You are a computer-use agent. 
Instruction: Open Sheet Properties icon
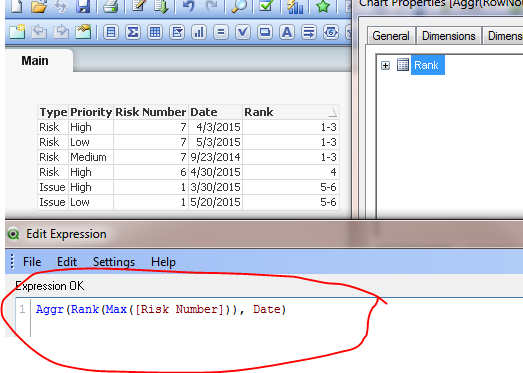(x=83, y=32)
